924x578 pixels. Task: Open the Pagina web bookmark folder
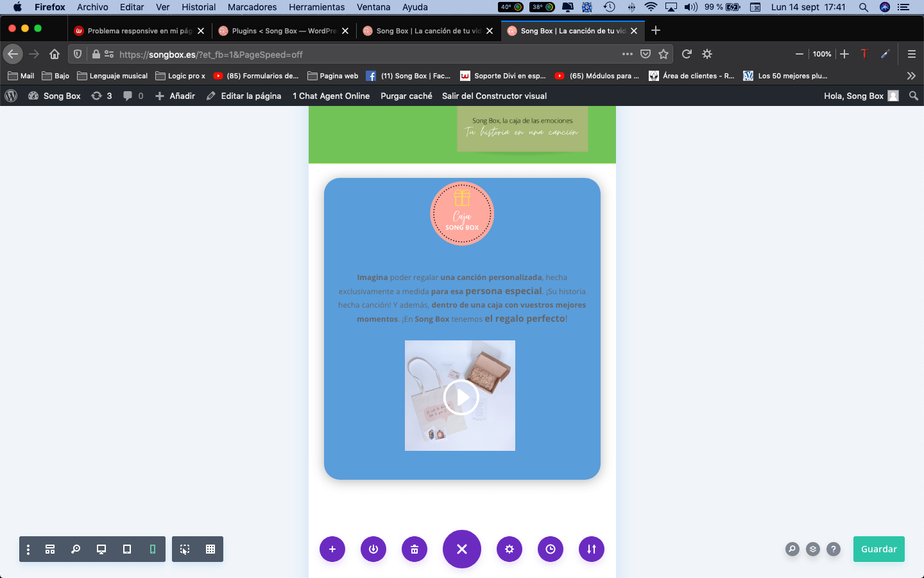(x=333, y=76)
